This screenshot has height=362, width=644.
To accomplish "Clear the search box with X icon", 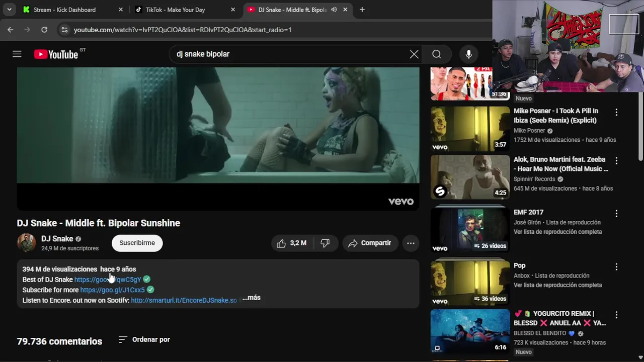I will click(414, 54).
